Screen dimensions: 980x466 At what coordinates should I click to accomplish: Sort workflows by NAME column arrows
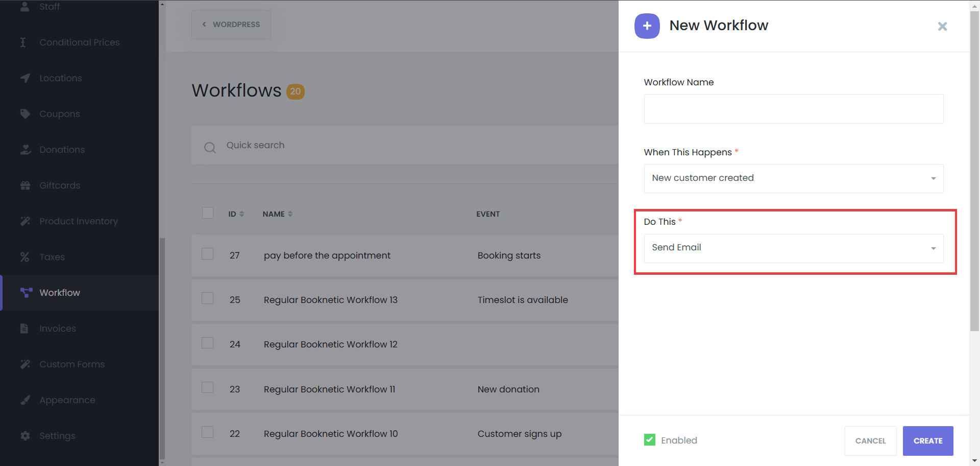click(290, 214)
